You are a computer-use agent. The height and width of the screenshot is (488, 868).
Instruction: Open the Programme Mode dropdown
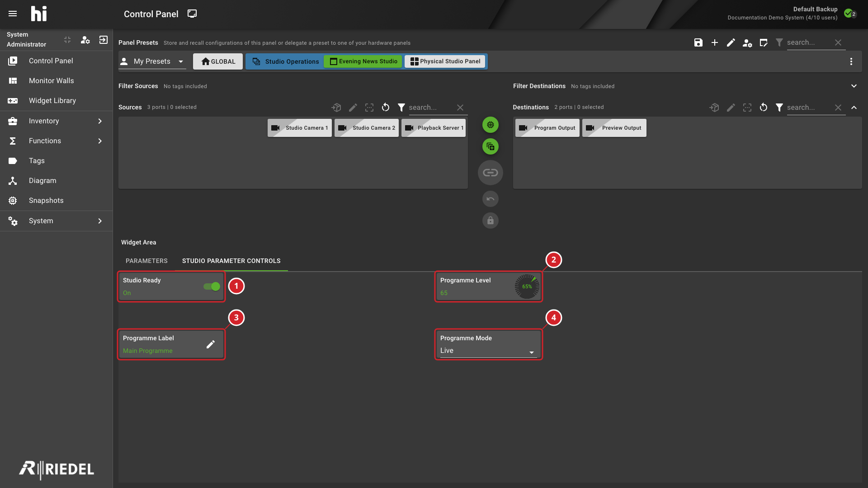(x=488, y=351)
